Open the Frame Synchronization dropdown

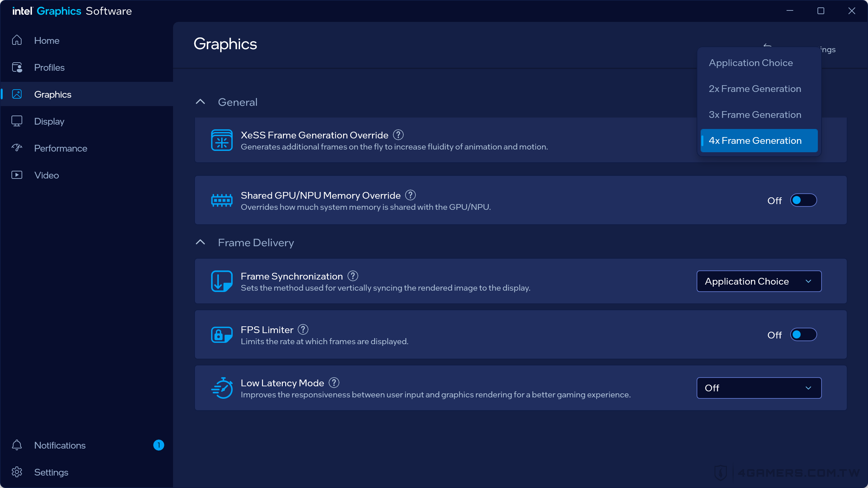click(x=759, y=281)
